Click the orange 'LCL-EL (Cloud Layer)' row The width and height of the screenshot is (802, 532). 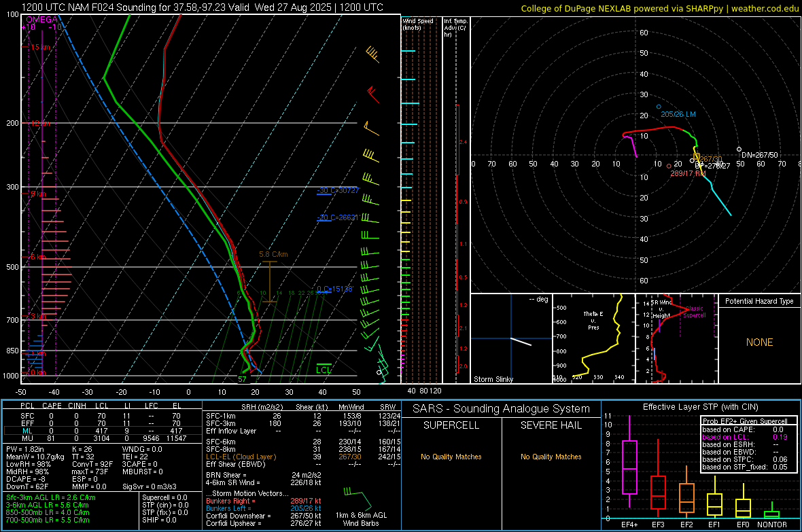(303, 457)
